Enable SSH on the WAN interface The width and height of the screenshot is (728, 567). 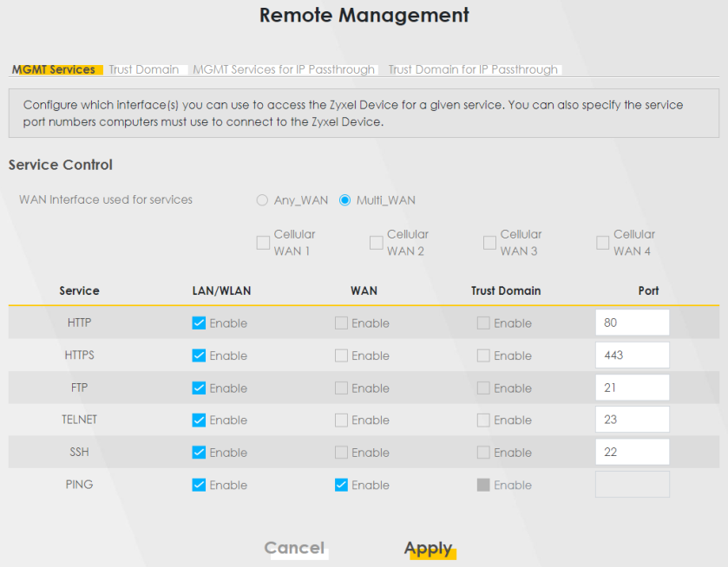[341, 453]
